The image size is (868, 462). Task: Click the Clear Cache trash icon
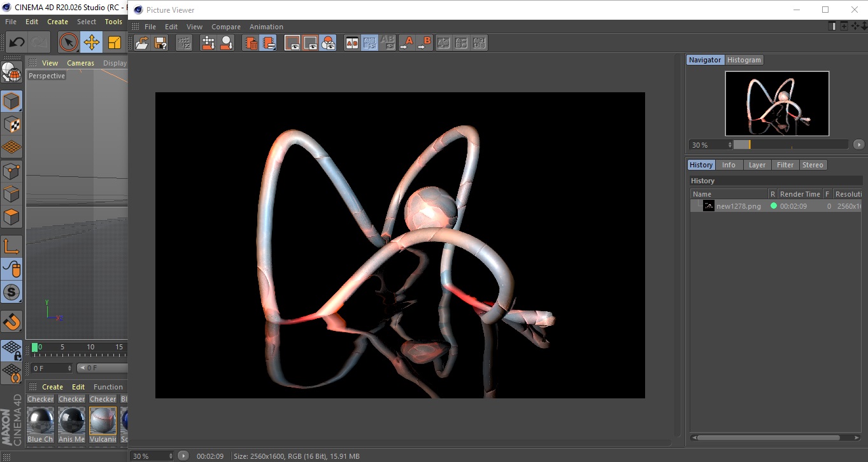(x=251, y=43)
